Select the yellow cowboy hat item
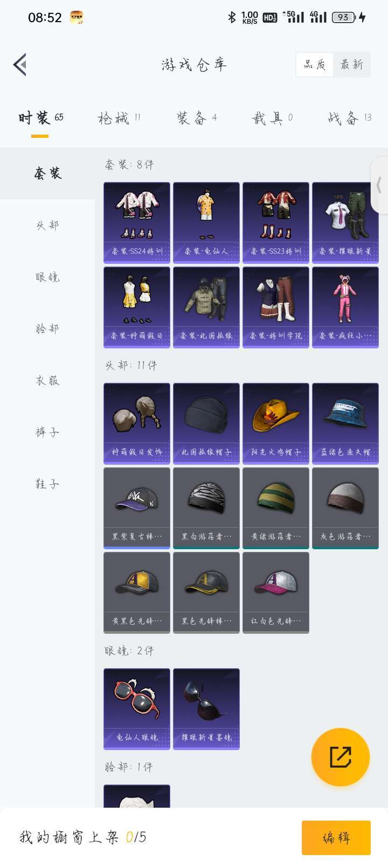The width and height of the screenshot is (388, 868). point(276,424)
